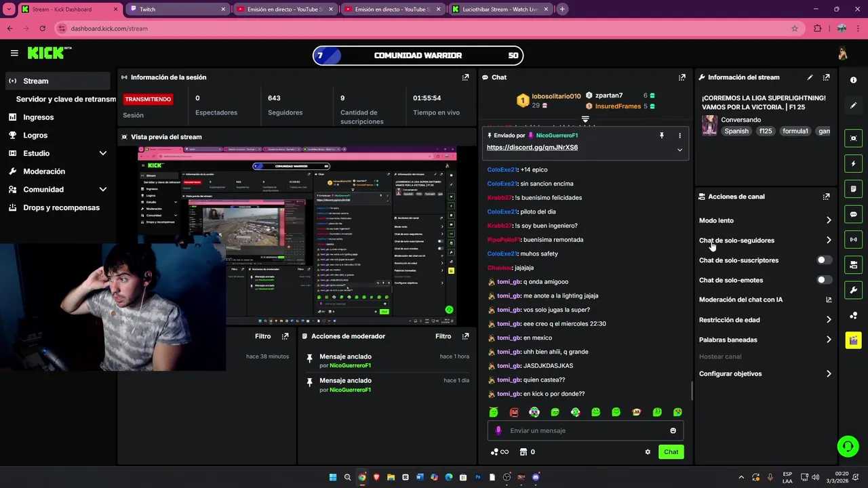Click the camera stream icon in right sidebar
Viewport: 868px width, 488px height.
tap(853, 264)
